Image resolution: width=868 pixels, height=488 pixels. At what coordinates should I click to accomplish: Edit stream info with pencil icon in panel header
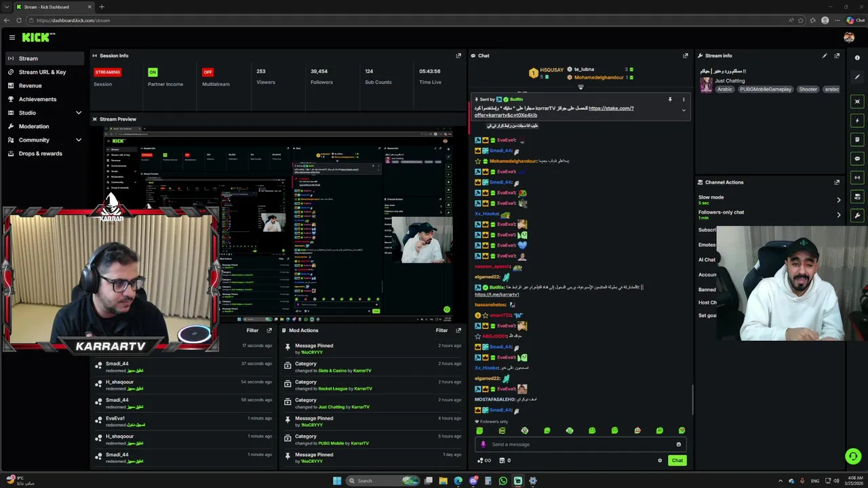point(825,56)
